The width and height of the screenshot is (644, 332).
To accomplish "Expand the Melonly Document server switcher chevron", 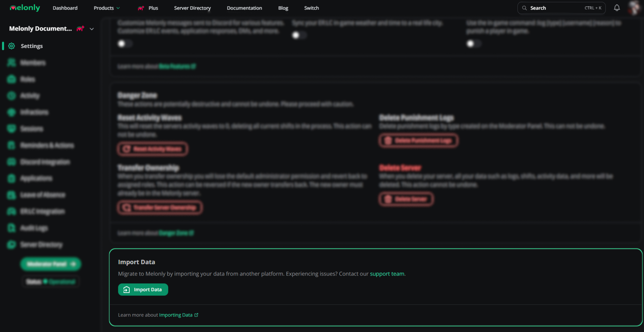I will tap(92, 29).
